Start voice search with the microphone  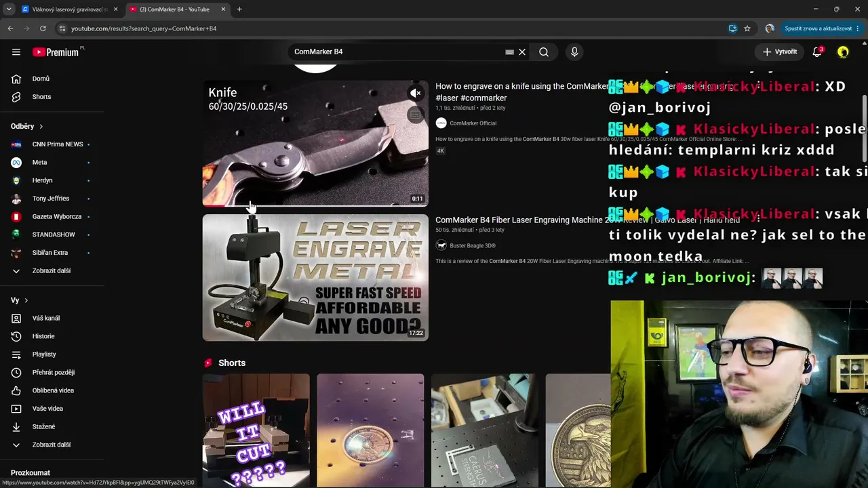pyautogui.click(x=574, y=52)
